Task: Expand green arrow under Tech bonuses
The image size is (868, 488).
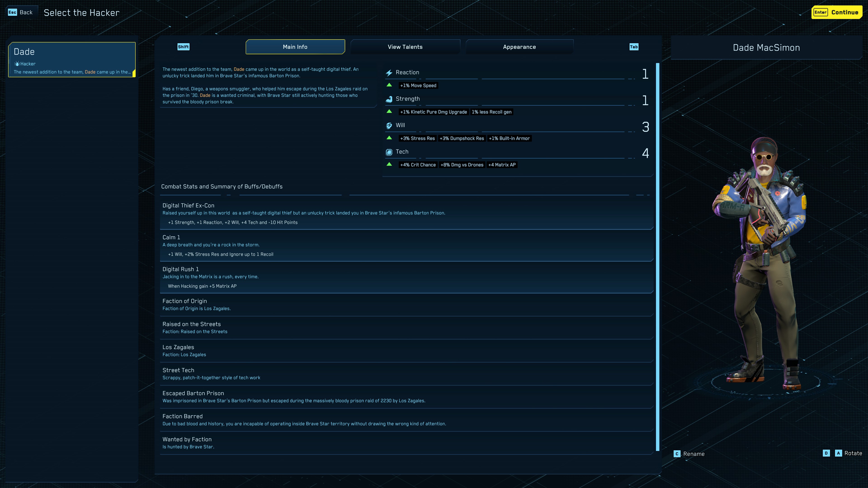Action: click(389, 164)
